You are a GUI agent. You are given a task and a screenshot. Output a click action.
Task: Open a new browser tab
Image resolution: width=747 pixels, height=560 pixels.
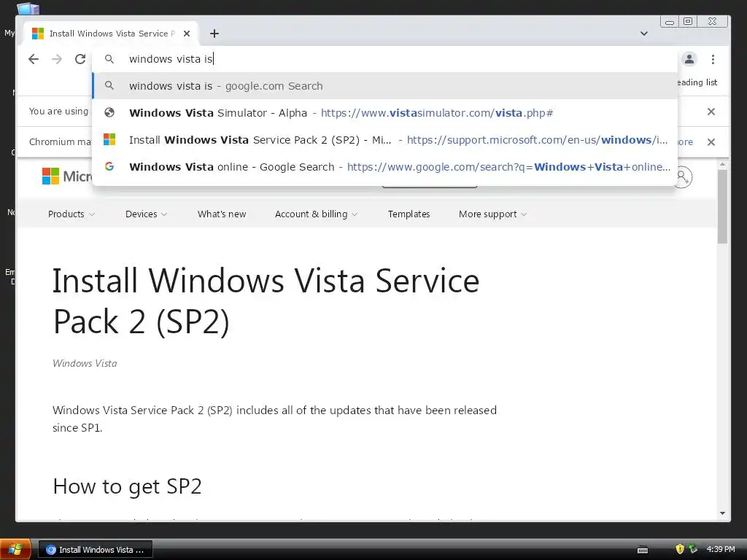click(x=214, y=34)
